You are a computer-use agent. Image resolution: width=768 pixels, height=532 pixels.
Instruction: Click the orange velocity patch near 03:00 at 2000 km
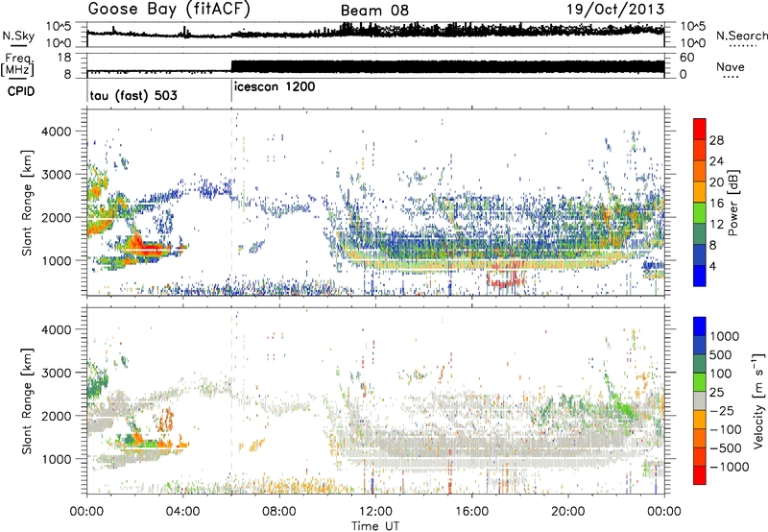coord(166,419)
